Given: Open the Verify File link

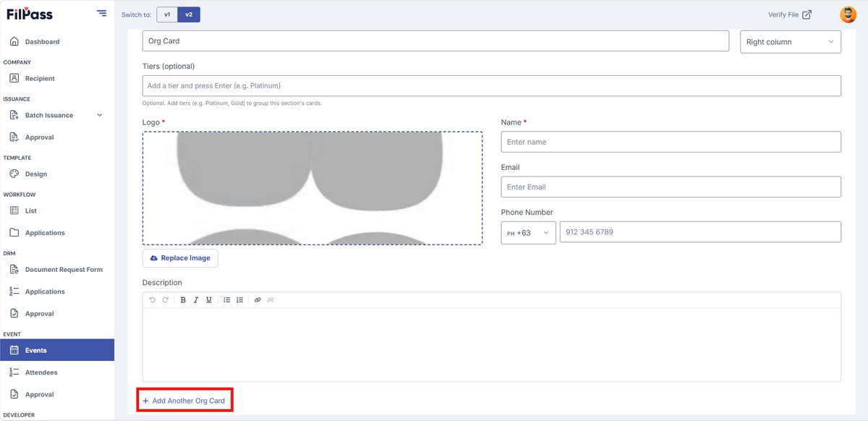Looking at the screenshot, I should [x=790, y=14].
